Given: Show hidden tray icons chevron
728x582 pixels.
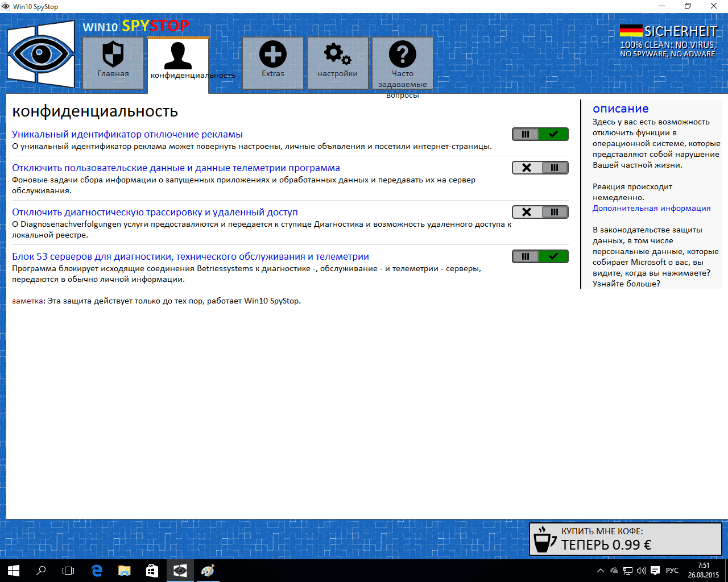Looking at the screenshot, I should [x=601, y=571].
